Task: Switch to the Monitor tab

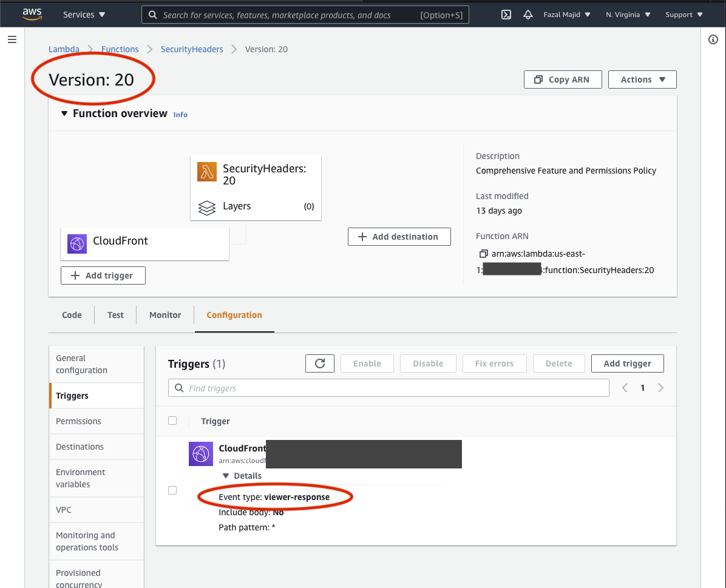Action: 165,315
